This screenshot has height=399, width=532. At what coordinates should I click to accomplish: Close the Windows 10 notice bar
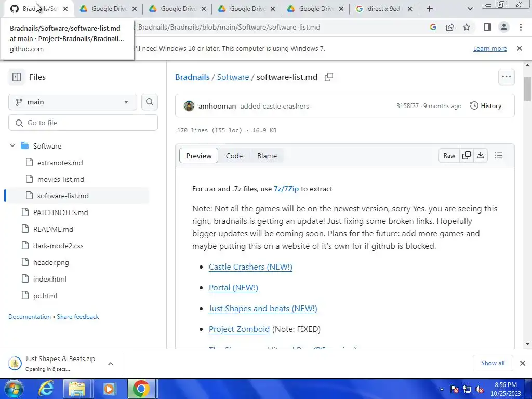[519, 48]
